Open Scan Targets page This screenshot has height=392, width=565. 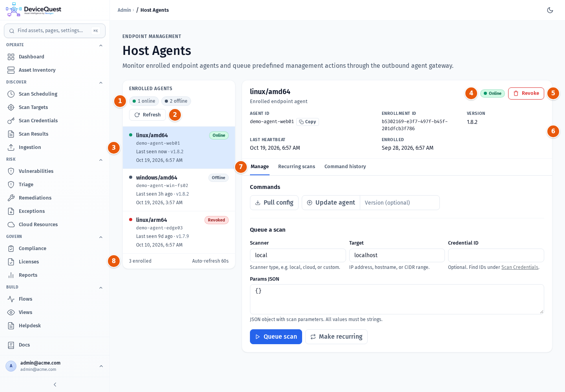(x=55, y=107)
